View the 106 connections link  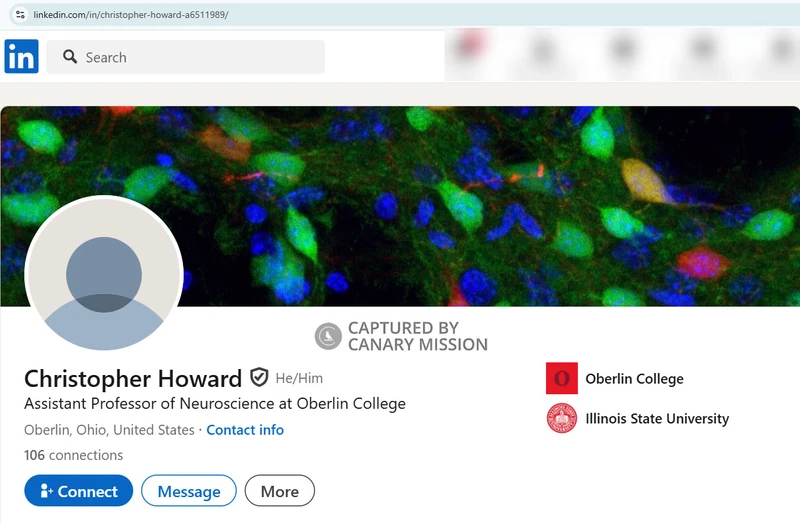click(x=73, y=455)
